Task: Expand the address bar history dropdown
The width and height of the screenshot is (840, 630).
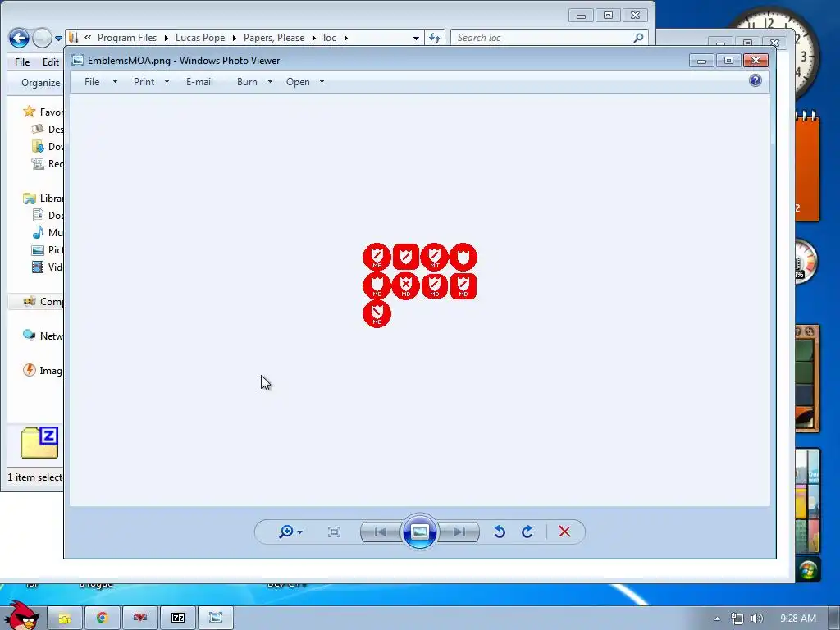Action: click(416, 38)
